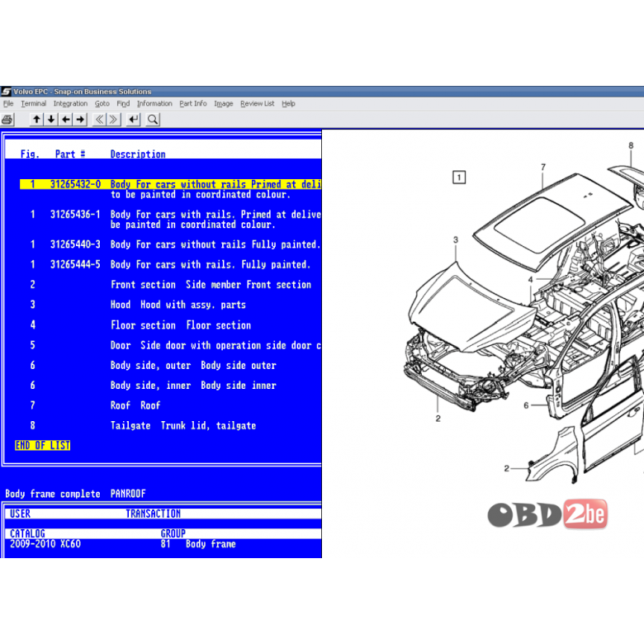Open the Image menu

[x=224, y=103]
